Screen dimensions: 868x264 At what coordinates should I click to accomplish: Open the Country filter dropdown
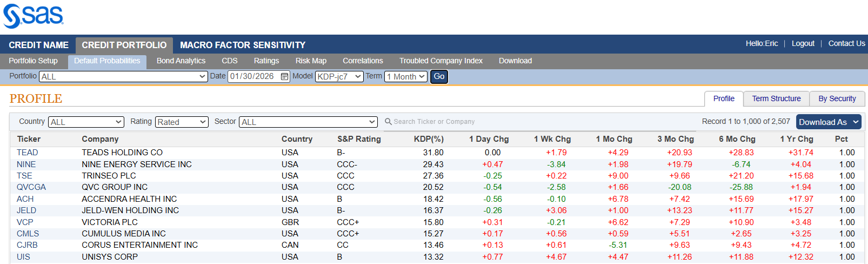point(86,122)
